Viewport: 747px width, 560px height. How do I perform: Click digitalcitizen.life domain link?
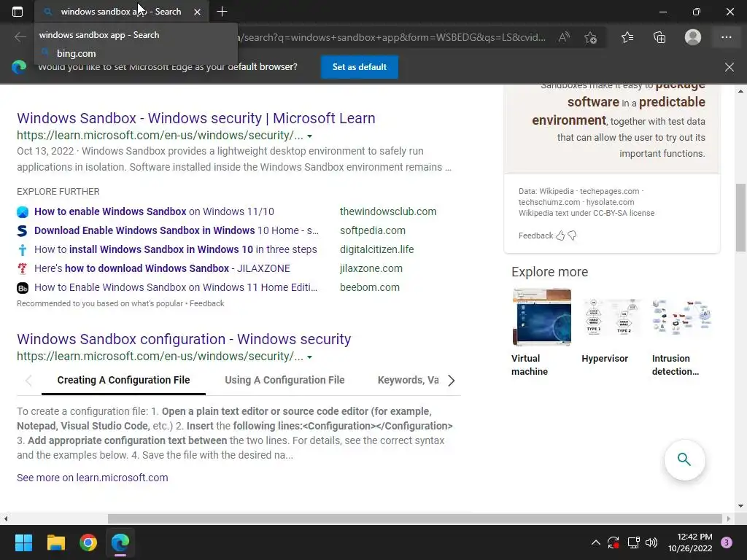377,249
